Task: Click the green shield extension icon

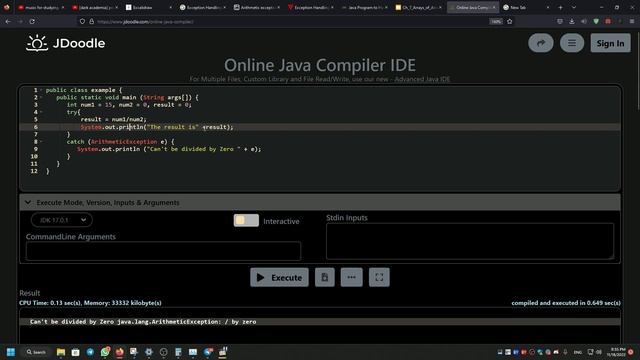Action: click(x=596, y=21)
